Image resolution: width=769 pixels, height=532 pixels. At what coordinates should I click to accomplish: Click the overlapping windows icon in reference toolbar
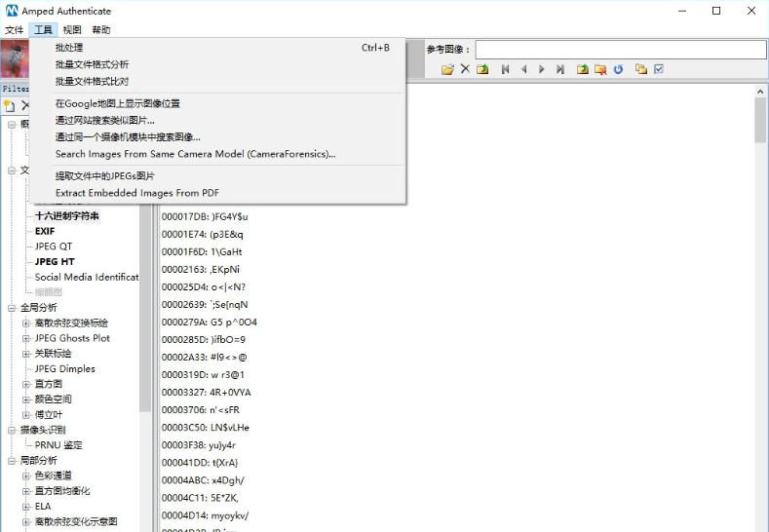click(x=640, y=69)
